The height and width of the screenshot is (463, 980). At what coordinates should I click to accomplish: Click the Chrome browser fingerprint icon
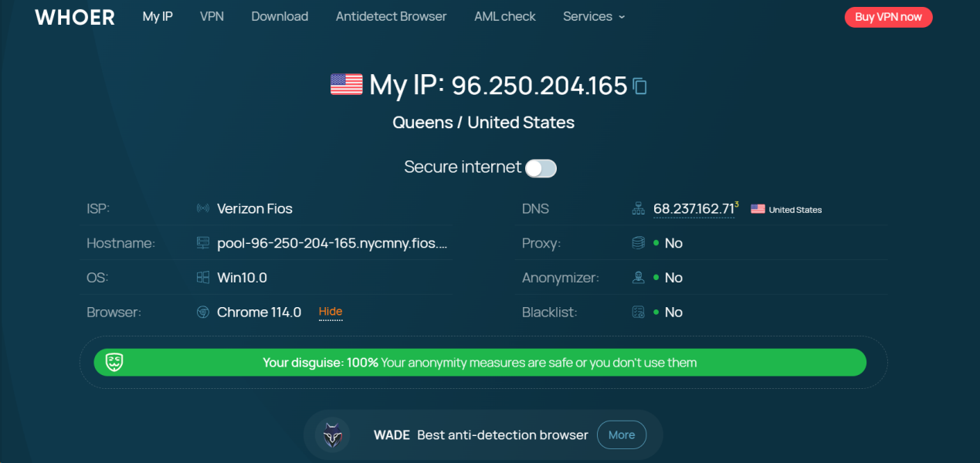pos(203,313)
